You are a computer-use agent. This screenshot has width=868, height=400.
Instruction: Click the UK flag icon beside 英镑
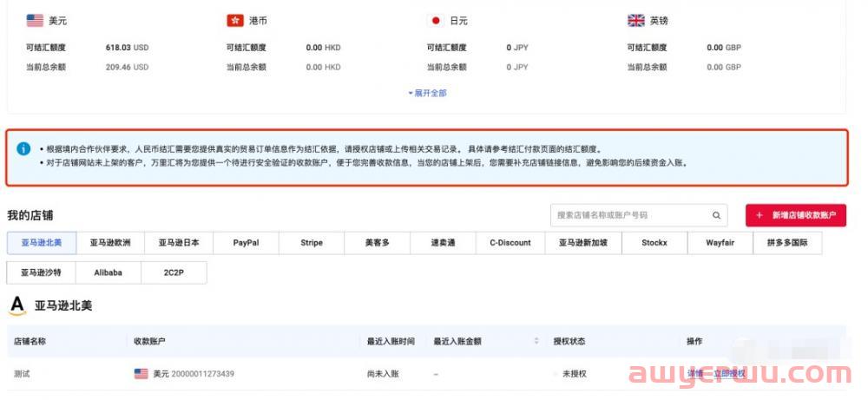point(636,21)
